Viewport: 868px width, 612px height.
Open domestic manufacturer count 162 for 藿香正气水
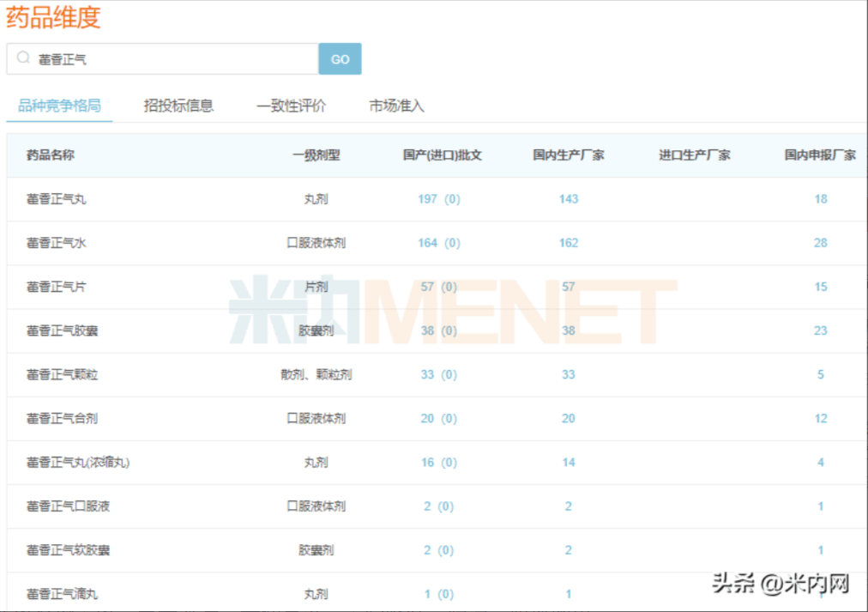[569, 243]
